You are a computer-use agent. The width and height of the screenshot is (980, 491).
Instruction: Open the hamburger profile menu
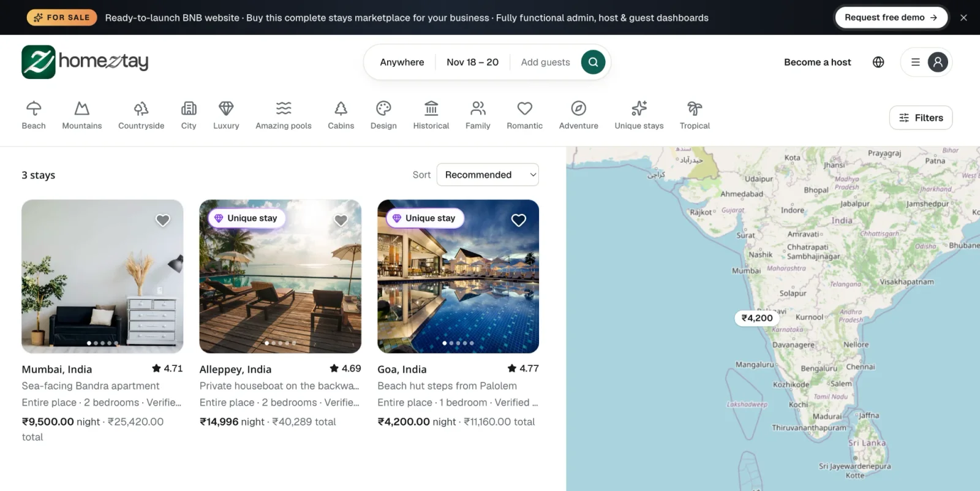pyautogui.click(x=926, y=62)
